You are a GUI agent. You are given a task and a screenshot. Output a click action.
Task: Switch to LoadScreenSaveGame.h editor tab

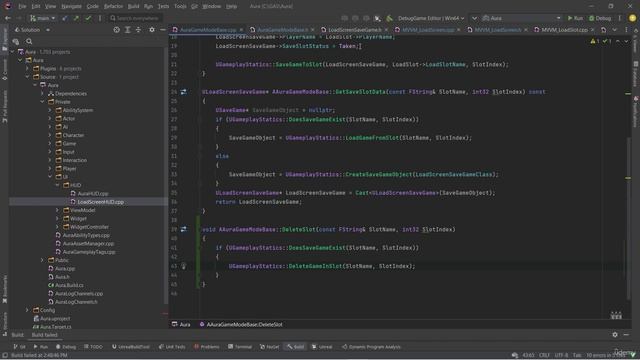(355, 30)
